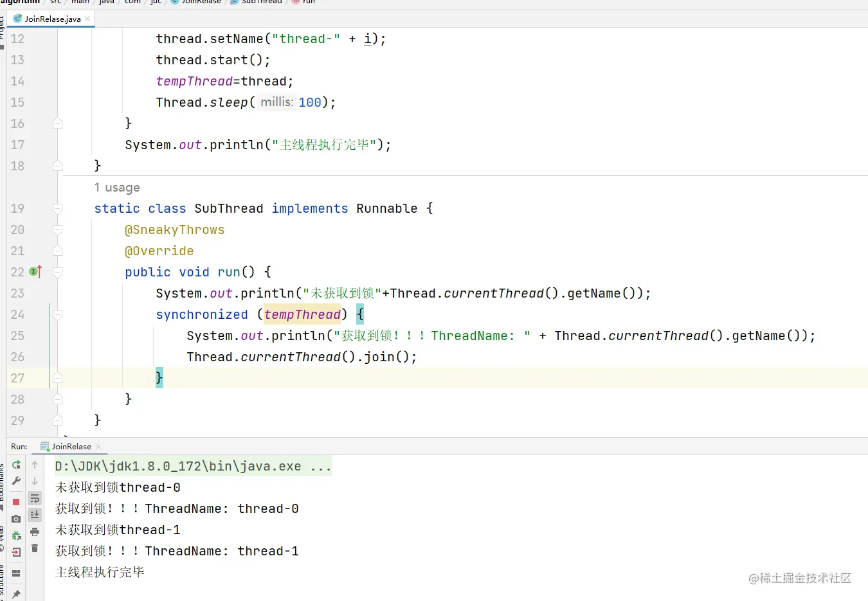The image size is (868, 601).
Task: Click console line "获取到锁！！！ThreadName: thread-1"
Action: 177,551
